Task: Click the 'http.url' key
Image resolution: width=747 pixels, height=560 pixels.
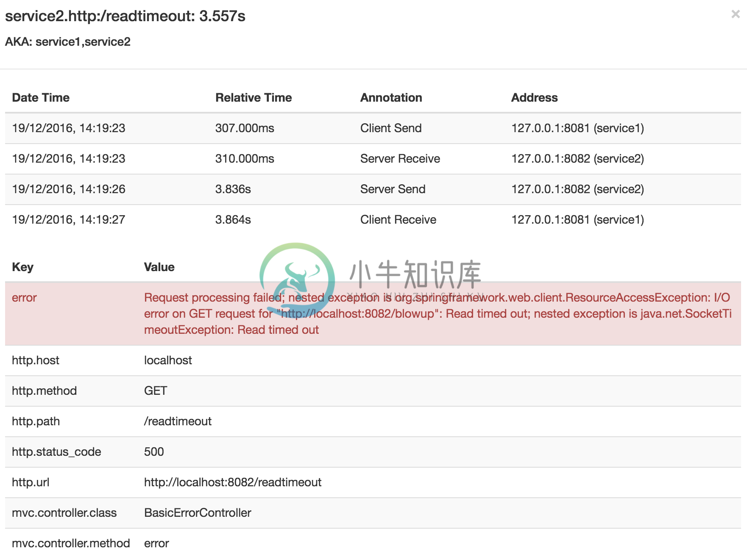Action: (31, 482)
